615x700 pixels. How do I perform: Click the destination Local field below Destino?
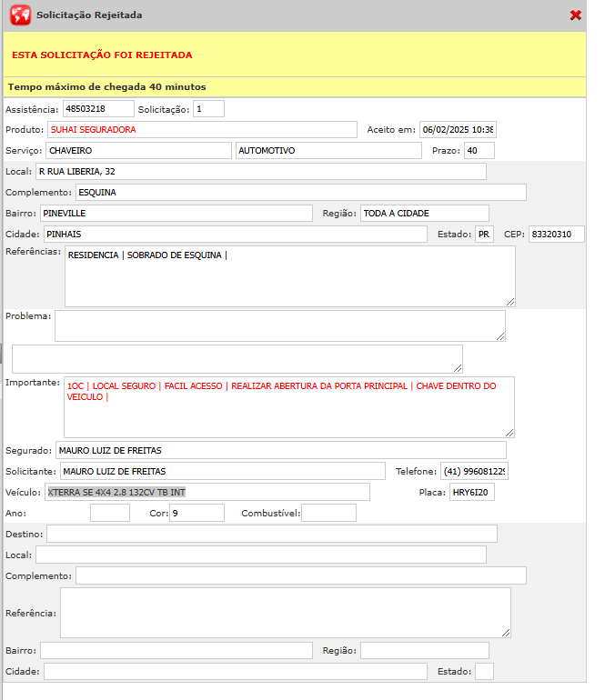[x=261, y=555]
